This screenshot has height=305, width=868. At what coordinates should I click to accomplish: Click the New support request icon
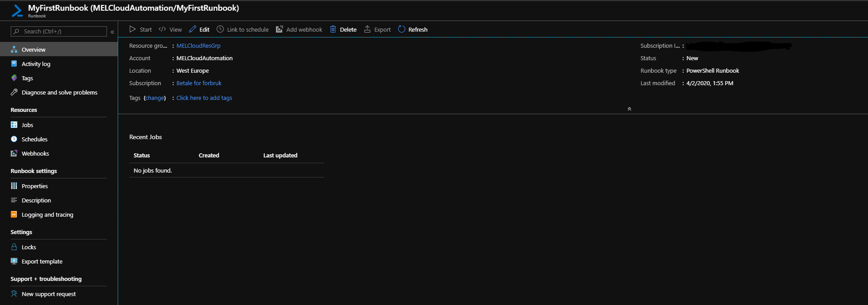point(14,294)
